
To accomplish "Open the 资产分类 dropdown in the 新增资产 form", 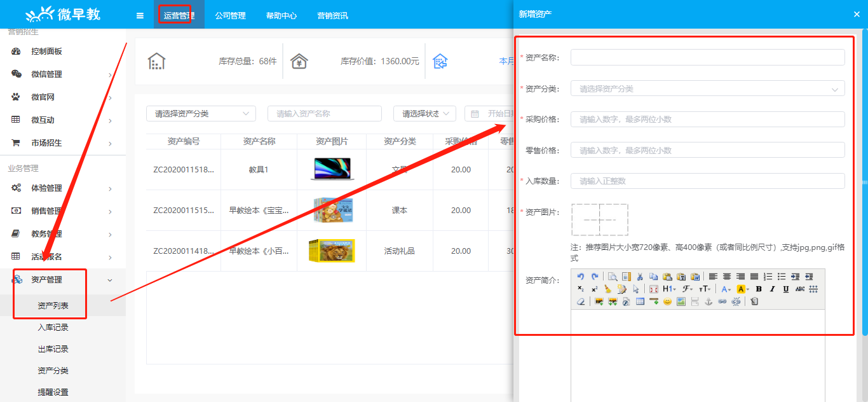I will (707, 89).
